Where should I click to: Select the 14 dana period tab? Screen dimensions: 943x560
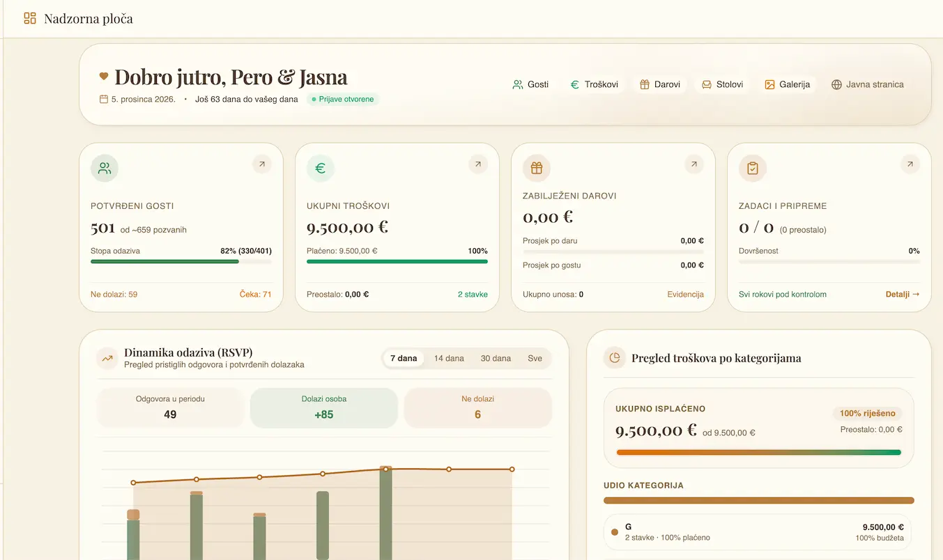(x=449, y=359)
